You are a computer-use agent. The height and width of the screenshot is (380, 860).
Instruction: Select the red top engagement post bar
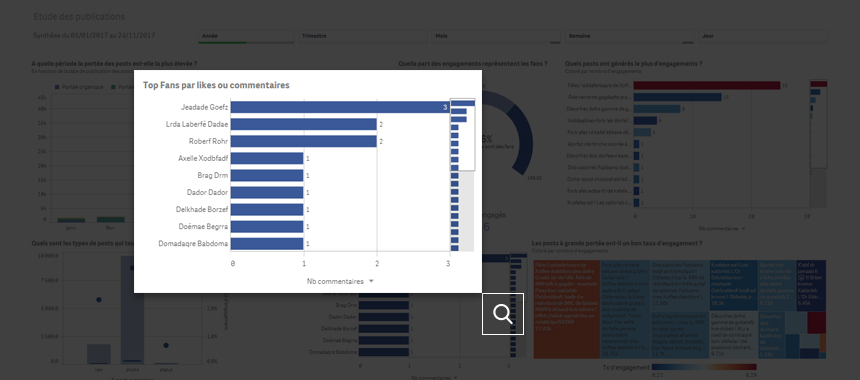point(706,85)
